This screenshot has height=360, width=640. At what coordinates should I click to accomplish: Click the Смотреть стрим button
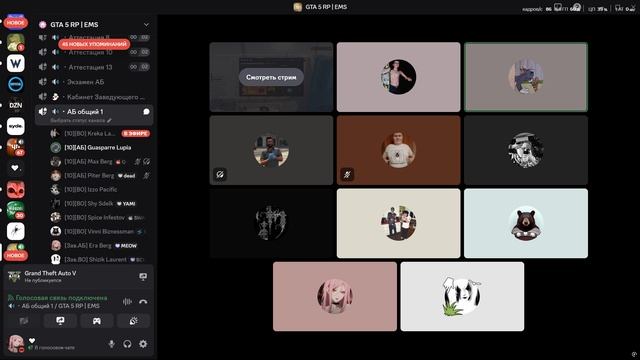click(271, 77)
